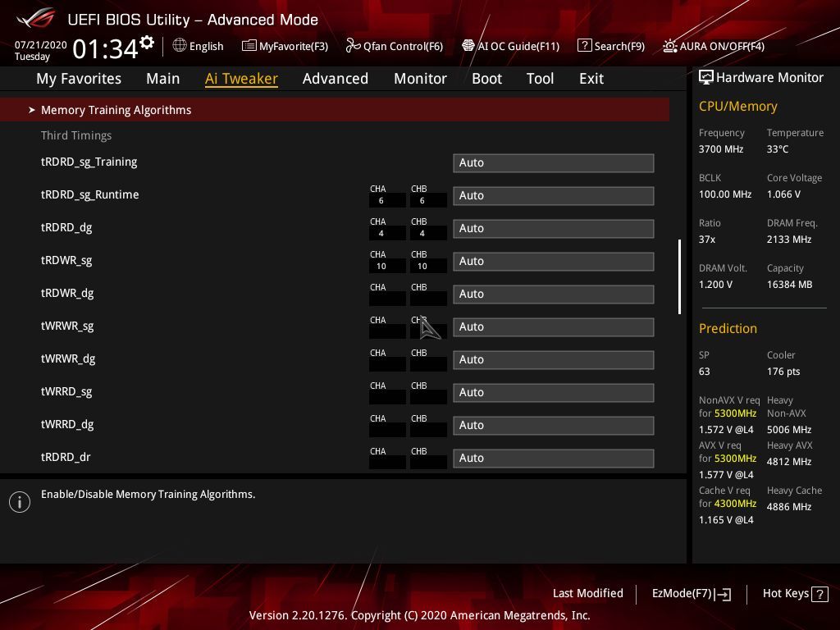Click the 2133 MHz DRAM frequency

[x=788, y=239]
